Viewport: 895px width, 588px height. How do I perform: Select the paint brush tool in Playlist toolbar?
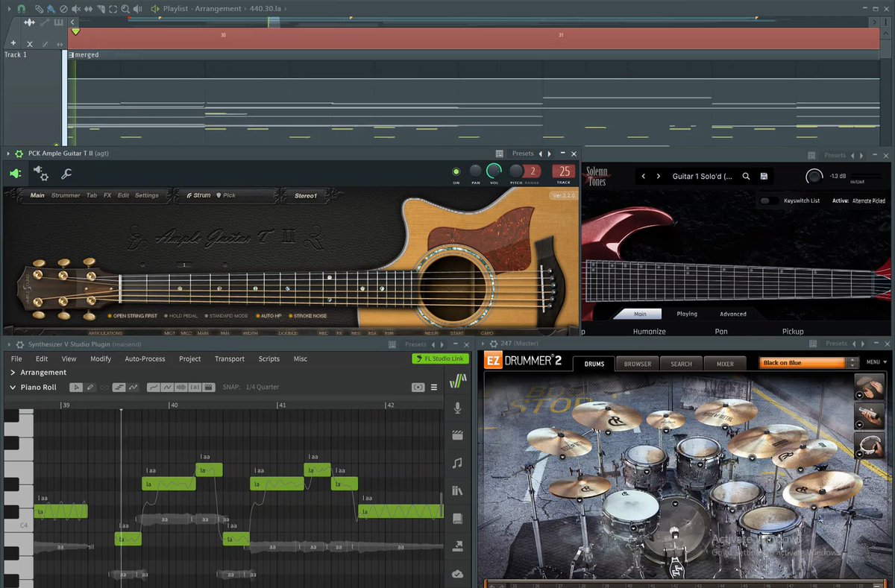point(51,9)
